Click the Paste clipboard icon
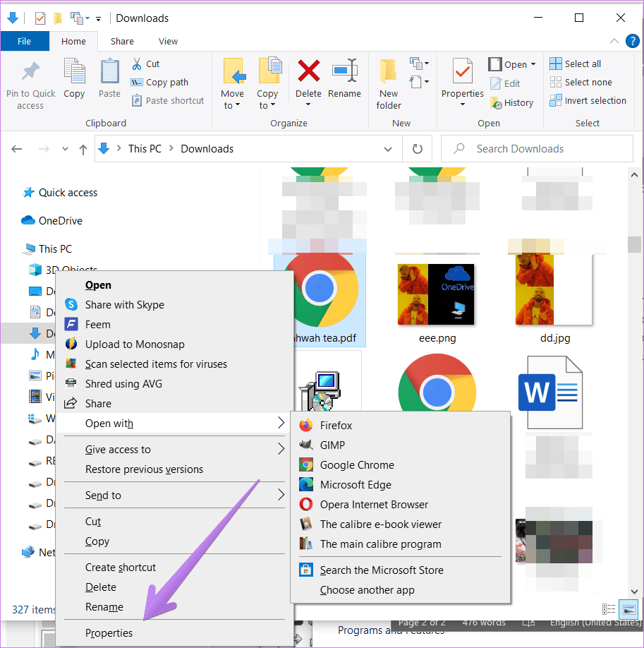Screen dimensions: 644x648 coord(109,71)
